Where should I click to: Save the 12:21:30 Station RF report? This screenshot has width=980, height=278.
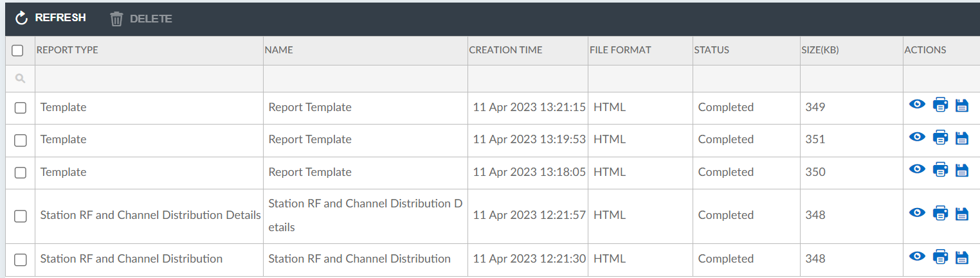coord(962,257)
